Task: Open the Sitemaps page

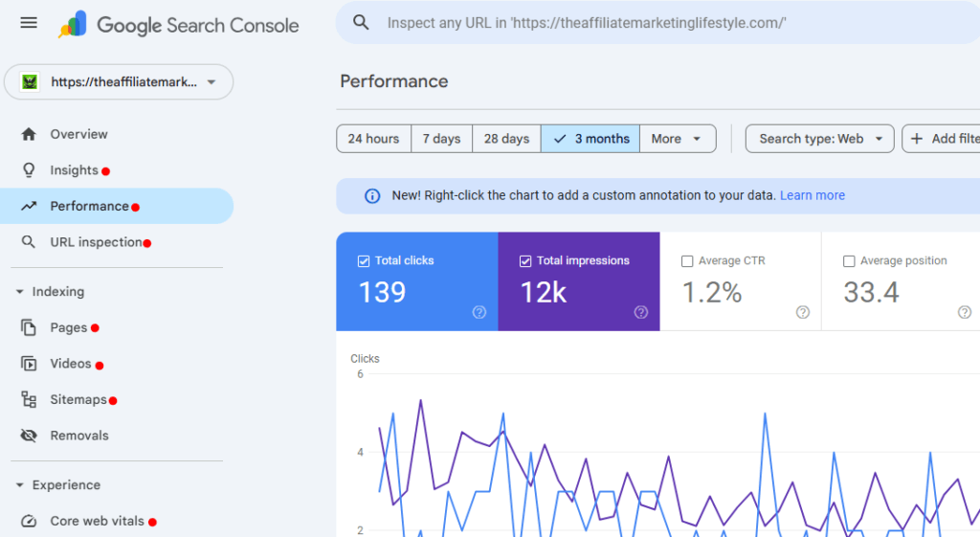Action: (78, 399)
